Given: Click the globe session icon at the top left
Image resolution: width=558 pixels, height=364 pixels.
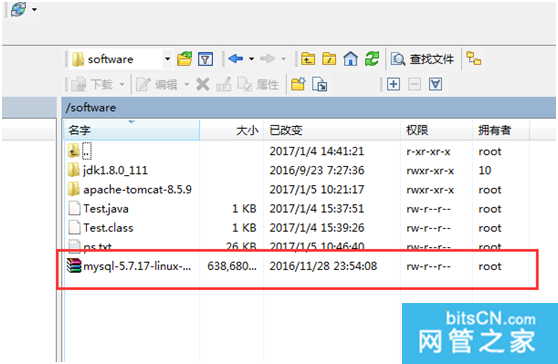Looking at the screenshot, I should point(18,9).
